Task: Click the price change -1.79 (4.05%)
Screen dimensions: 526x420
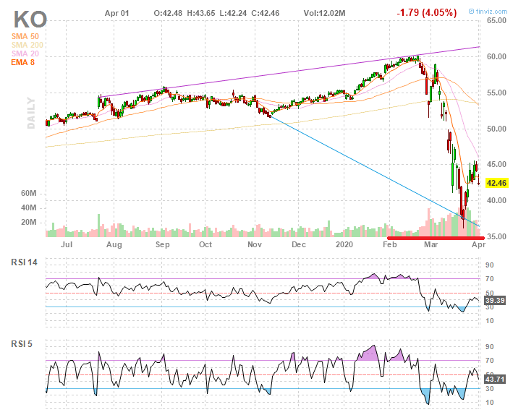Action: pos(427,13)
